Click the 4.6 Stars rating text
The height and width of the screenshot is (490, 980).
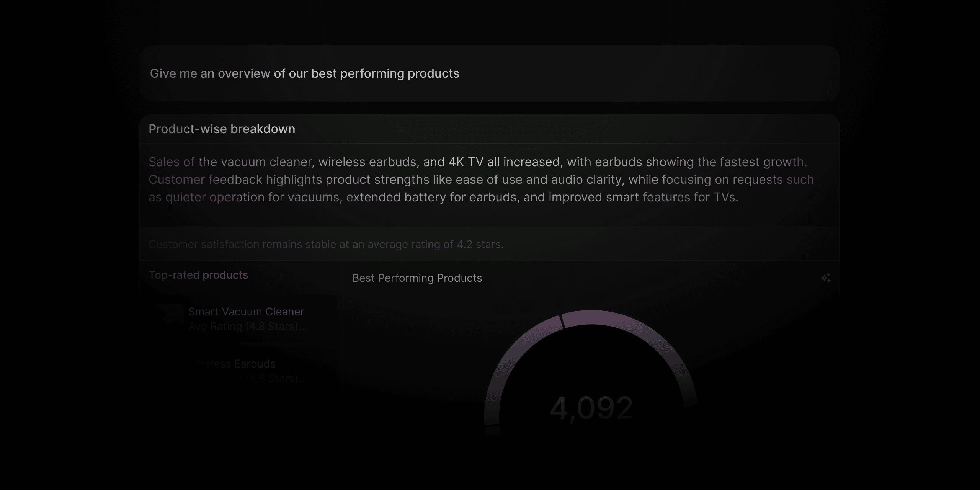pyautogui.click(x=276, y=379)
